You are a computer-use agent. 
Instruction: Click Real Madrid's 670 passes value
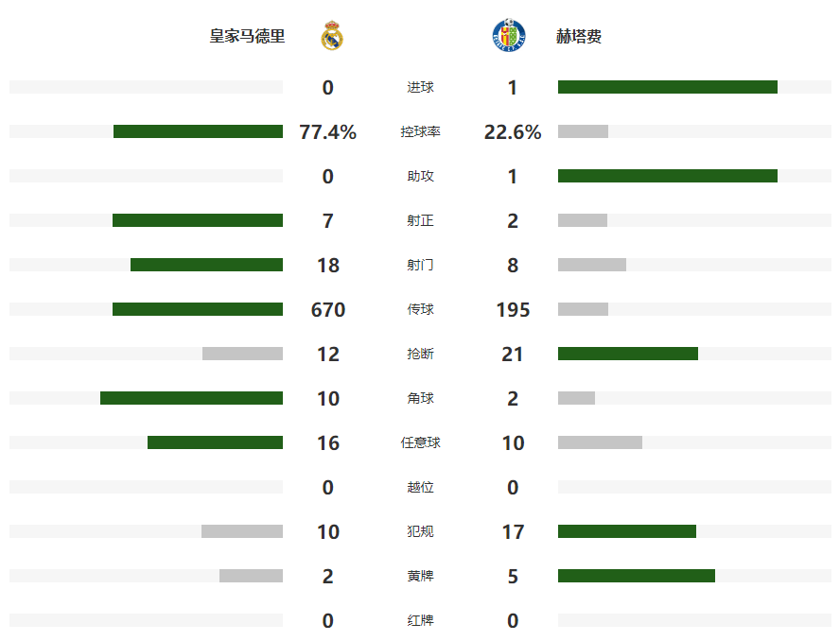click(x=328, y=310)
